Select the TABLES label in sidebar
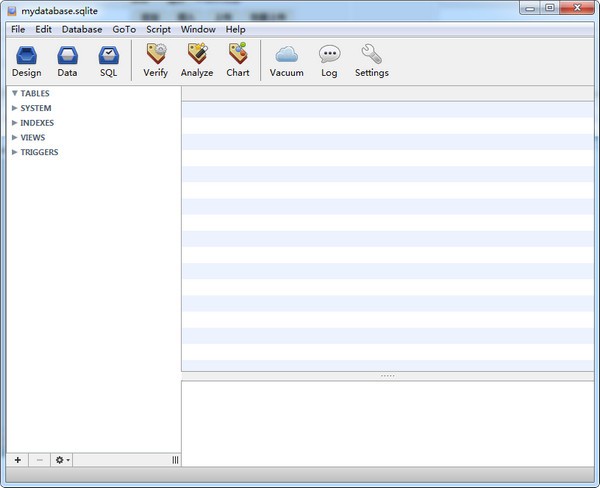This screenshot has width=600, height=488. [x=35, y=93]
